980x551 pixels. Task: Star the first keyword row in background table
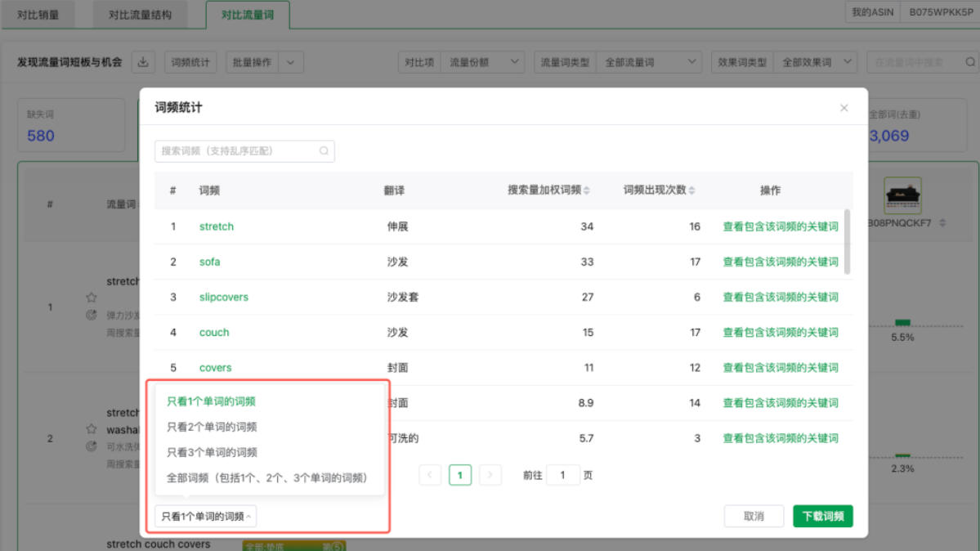point(92,297)
